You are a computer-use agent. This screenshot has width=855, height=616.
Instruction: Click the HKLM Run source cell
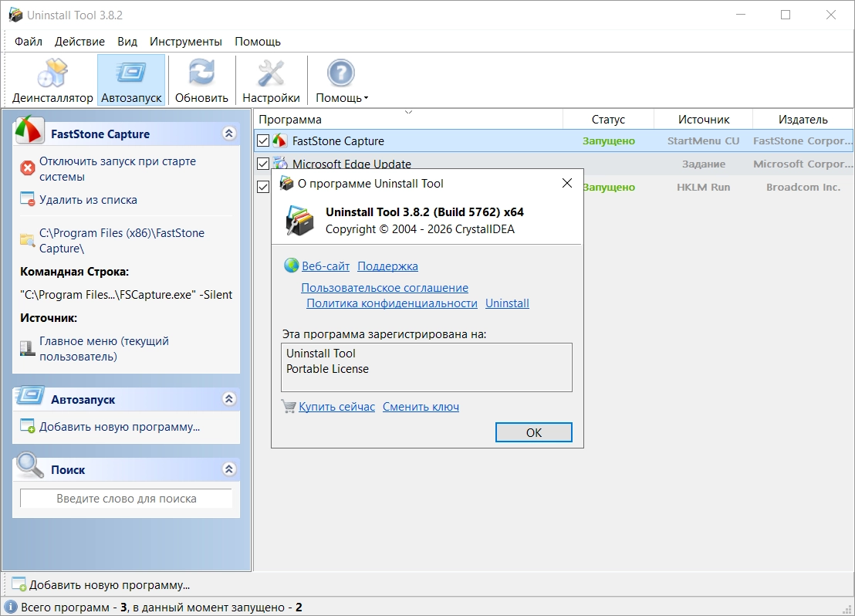pos(704,187)
